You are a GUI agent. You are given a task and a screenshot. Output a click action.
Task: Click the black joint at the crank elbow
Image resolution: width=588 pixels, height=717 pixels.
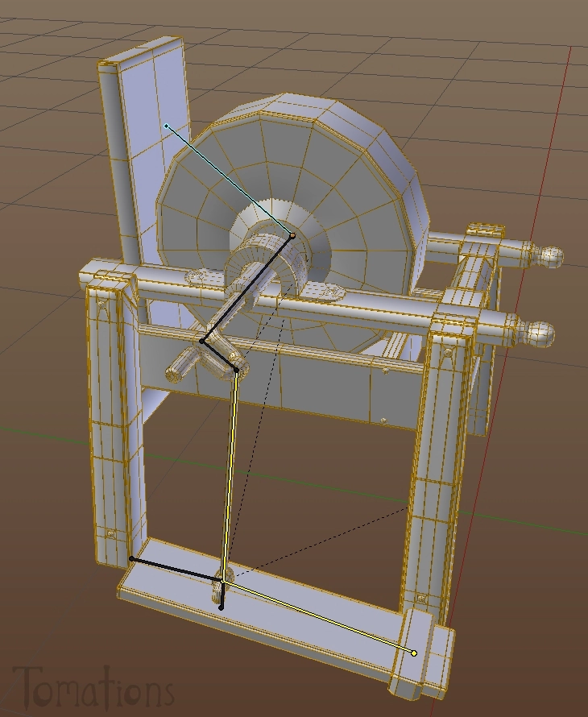click(202, 341)
